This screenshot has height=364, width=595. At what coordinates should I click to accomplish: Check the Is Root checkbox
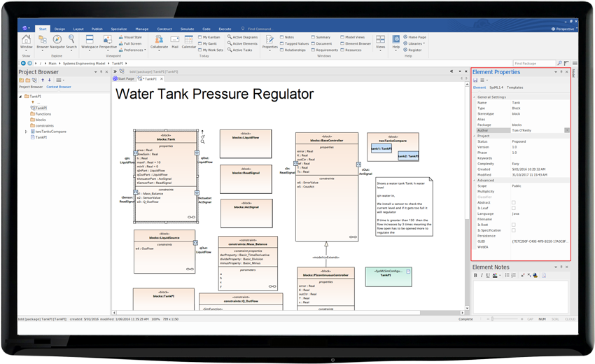coord(513,225)
